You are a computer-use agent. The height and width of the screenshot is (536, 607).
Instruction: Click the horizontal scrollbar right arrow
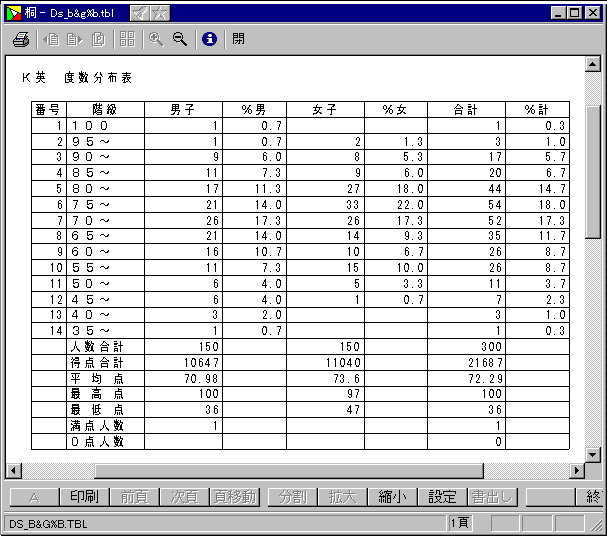(x=576, y=470)
